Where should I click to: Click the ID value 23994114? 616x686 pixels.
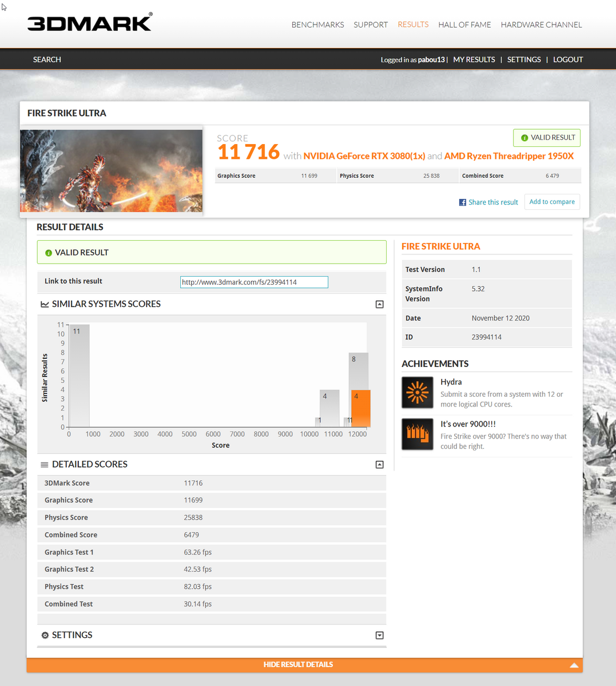click(487, 337)
